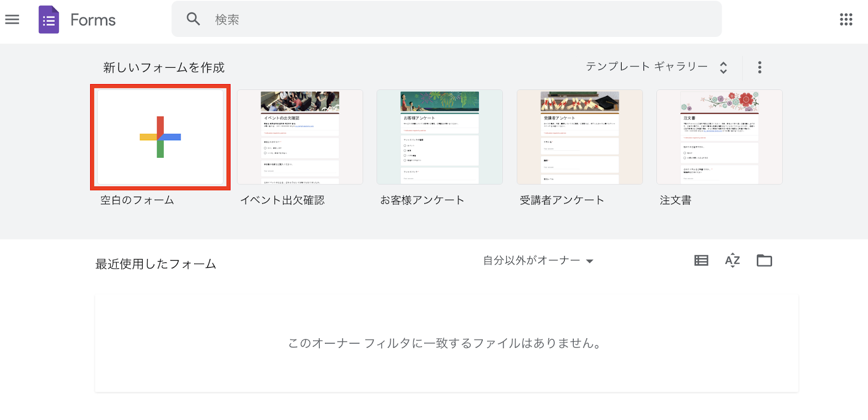Click the 注文書 label text

point(676,200)
